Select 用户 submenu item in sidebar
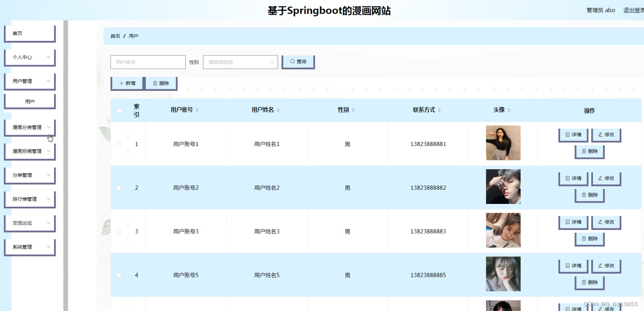Viewport: 644px width, 311px height. coord(30,102)
